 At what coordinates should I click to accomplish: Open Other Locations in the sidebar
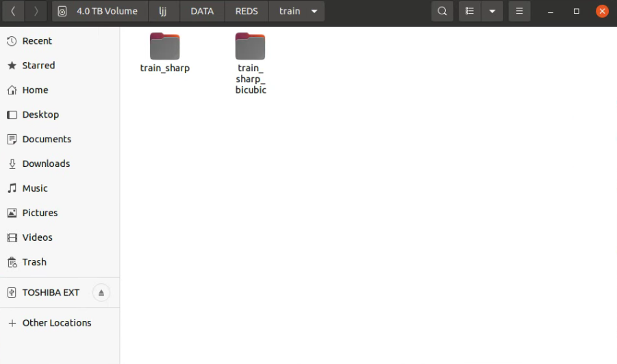coord(60,323)
